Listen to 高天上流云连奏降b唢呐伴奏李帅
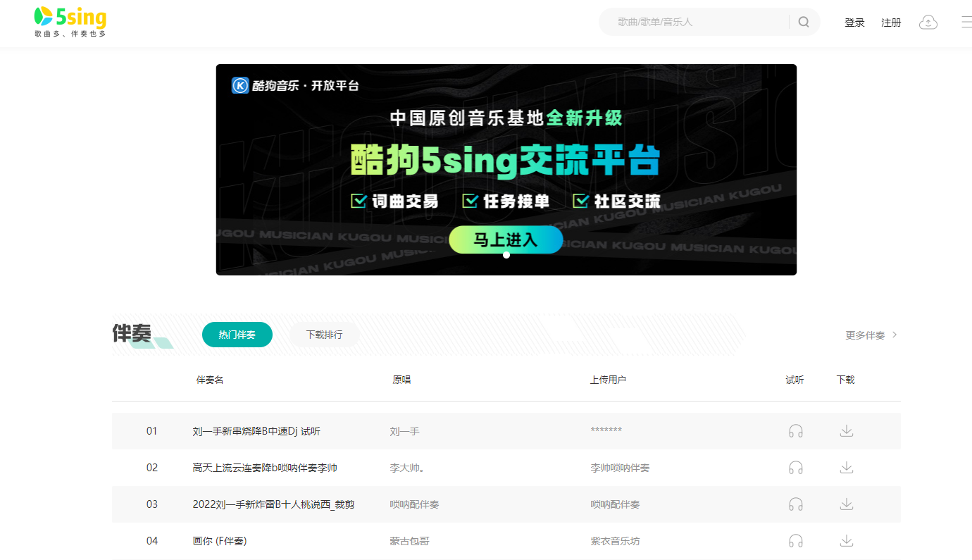This screenshot has width=972, height=560. (796, 467)
